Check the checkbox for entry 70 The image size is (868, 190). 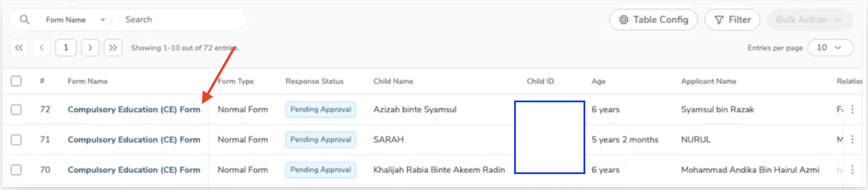pyautogui.click(x=16, y=170)
